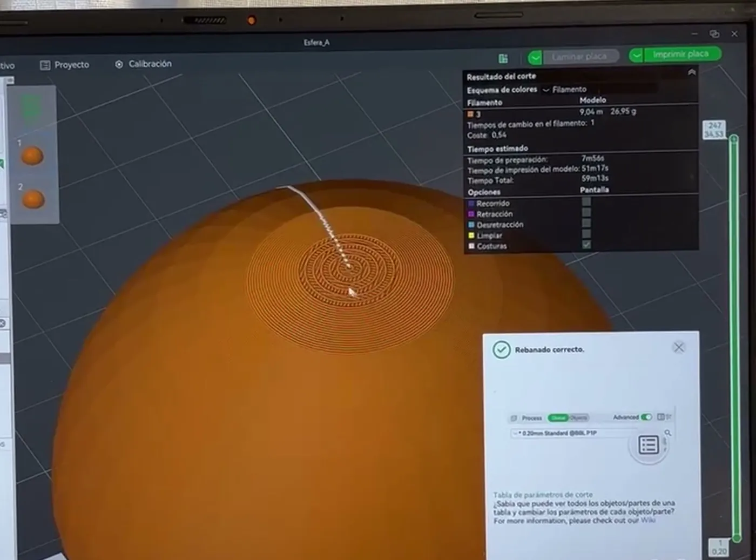Restore down the Esfera_A window
Screen dimensions: 756x560
click(x=714, y=33)
